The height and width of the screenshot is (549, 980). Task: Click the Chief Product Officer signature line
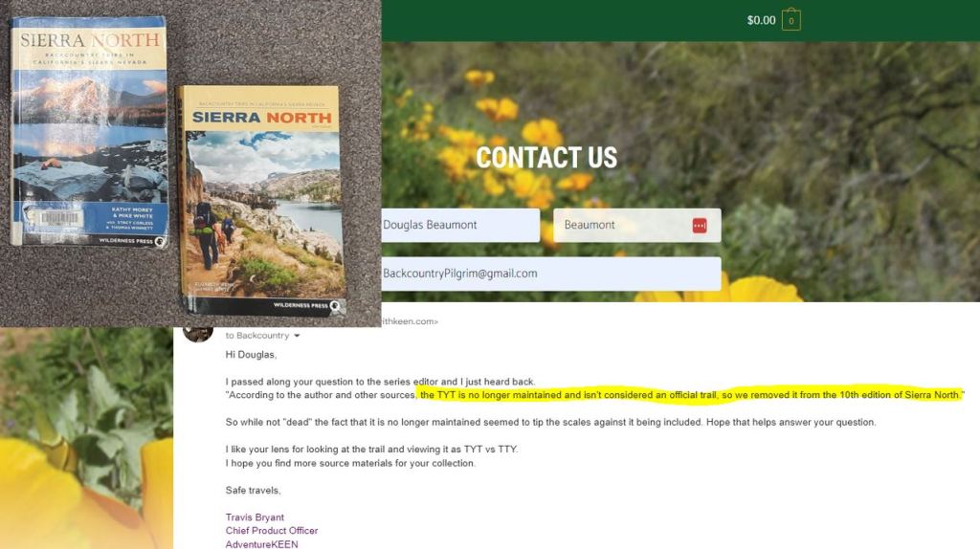[x=271, y=530]
